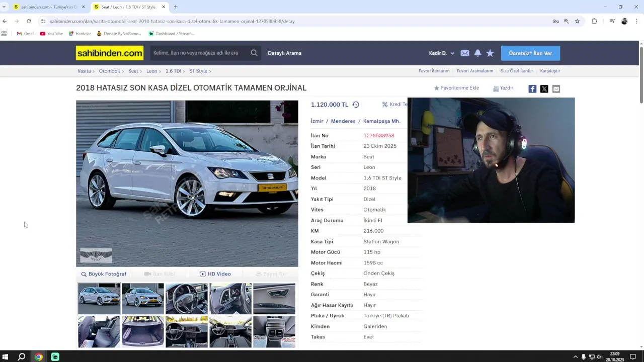Share listing on X

point(544,89)
